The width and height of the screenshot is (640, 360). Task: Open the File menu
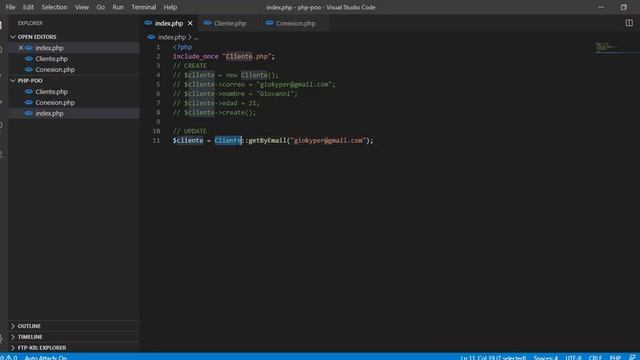(x=10, y=7)
